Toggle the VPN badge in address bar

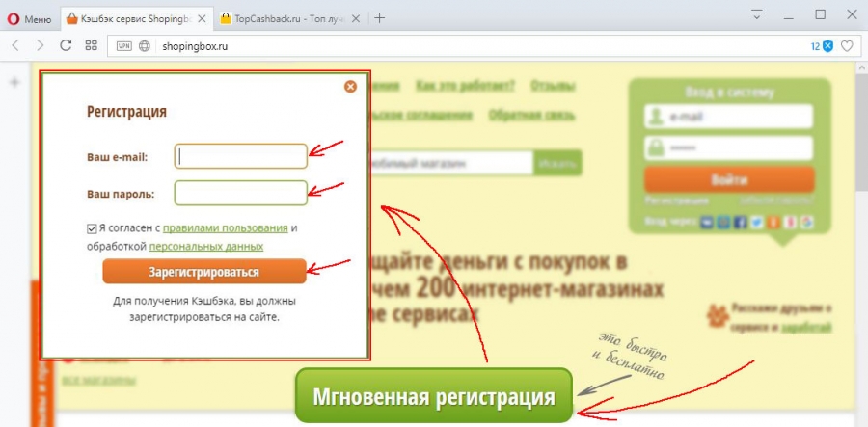click(124, 46)
